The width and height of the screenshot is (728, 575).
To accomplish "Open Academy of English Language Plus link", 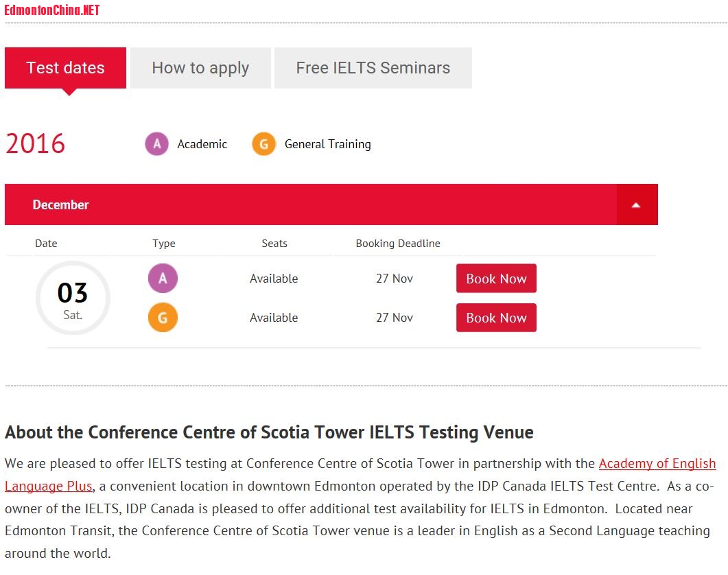I will [x=657, y=464].
